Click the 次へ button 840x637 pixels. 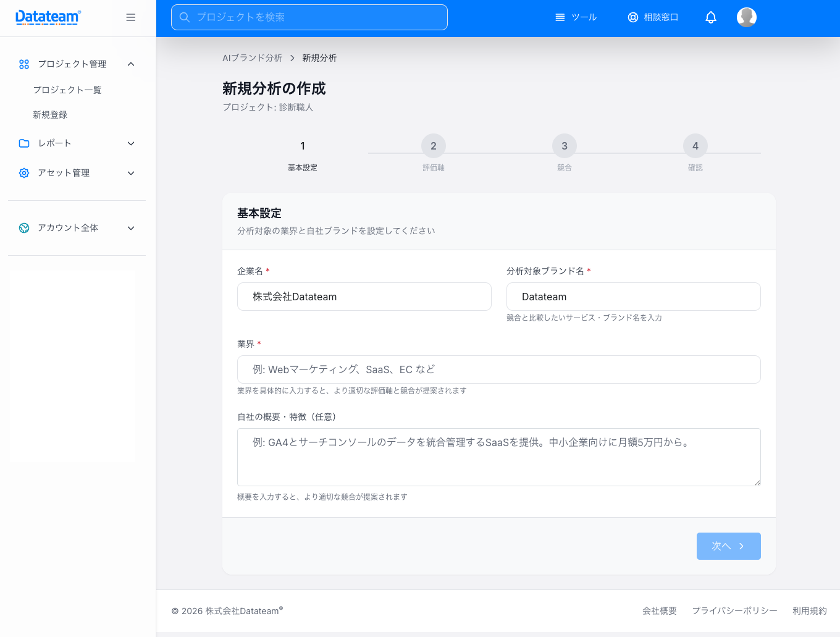tap(728, 546)
